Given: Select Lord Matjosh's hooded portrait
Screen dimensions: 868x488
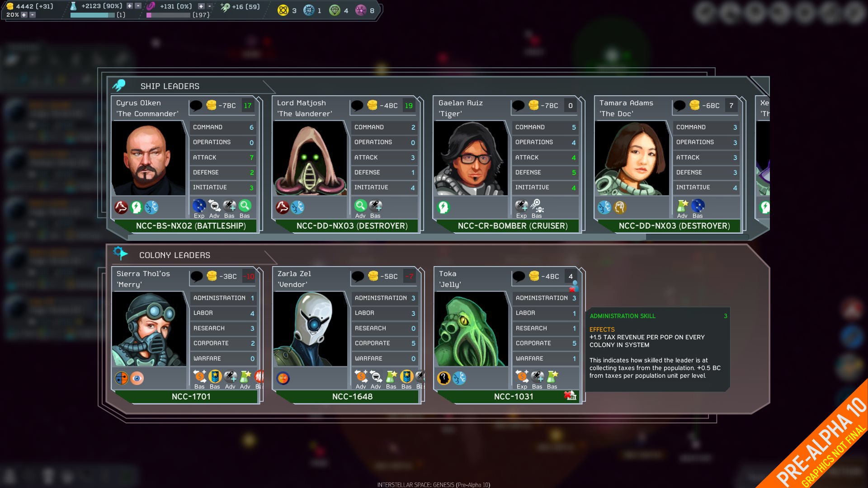Looking at the screenshot, I should tap(310, 158).
